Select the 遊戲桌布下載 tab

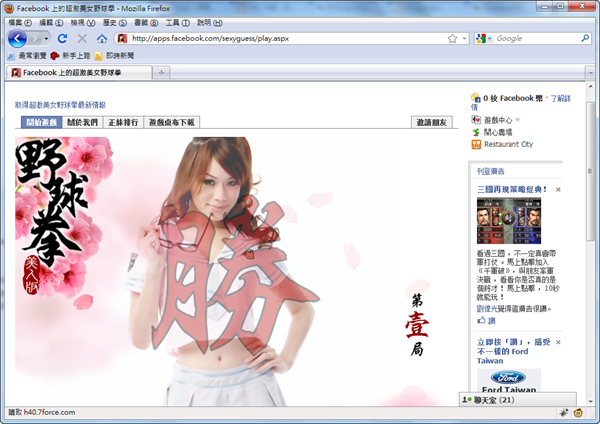171,122
